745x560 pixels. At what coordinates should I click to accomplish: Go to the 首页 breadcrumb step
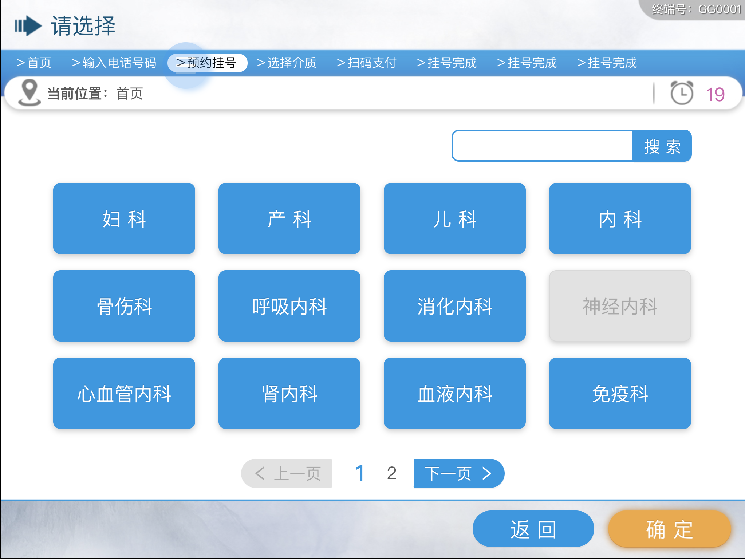point(34,63)
